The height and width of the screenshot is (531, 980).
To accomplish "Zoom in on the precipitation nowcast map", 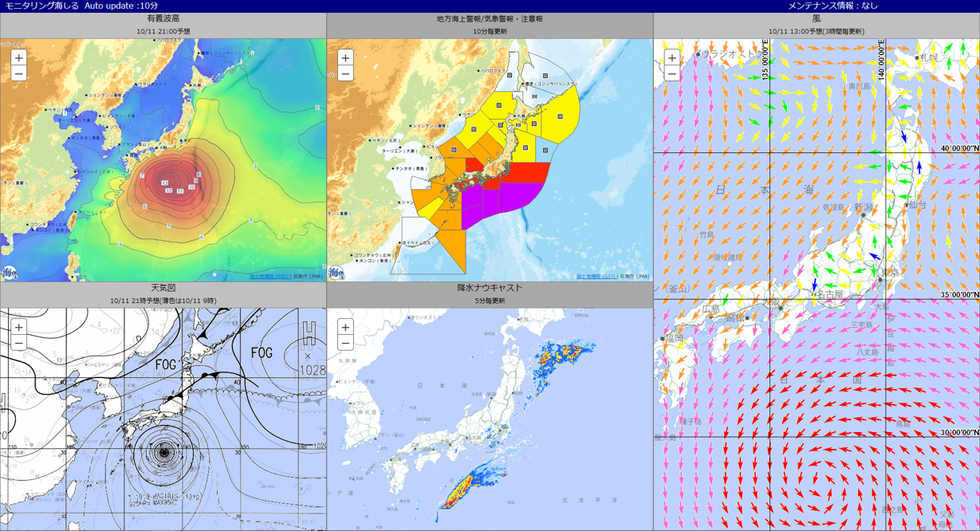I will [345, 328].
